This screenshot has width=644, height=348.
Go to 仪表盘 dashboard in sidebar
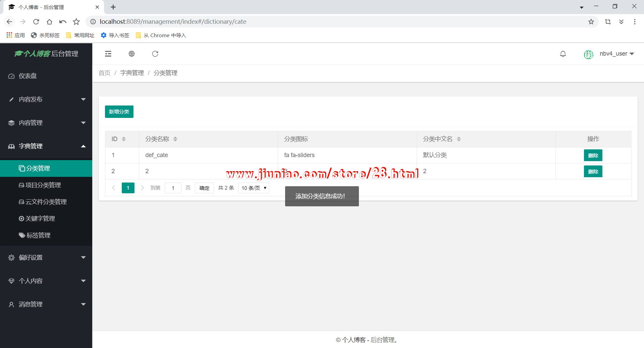[46, 76]
